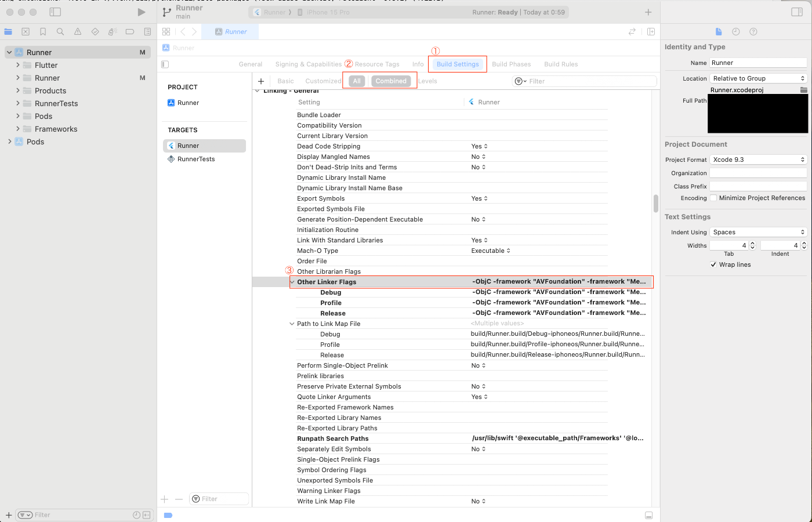This screenshot has width=812, height=522.
Task: Show Customized build settings
Action: coord(323,81)
